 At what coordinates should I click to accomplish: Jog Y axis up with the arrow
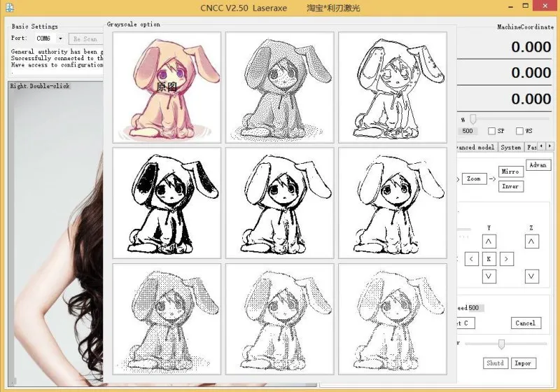[x=489, y=241]
